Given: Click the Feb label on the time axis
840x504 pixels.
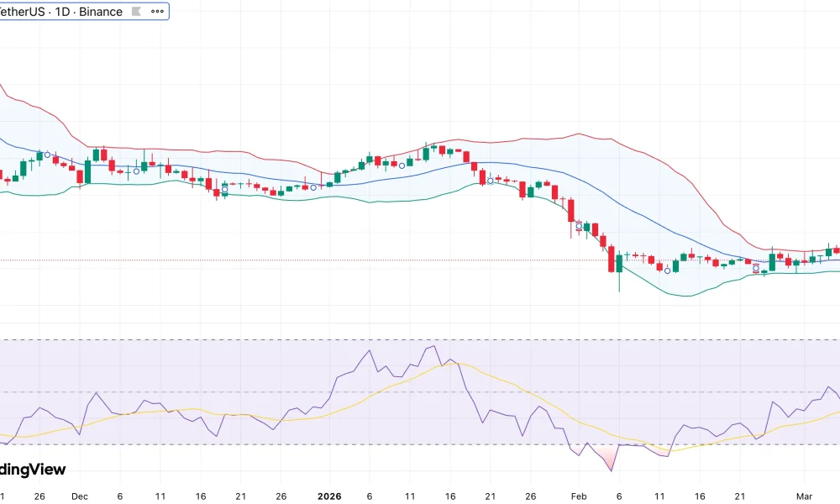Looking at the screenshot, I should click(x=578, y=496).
